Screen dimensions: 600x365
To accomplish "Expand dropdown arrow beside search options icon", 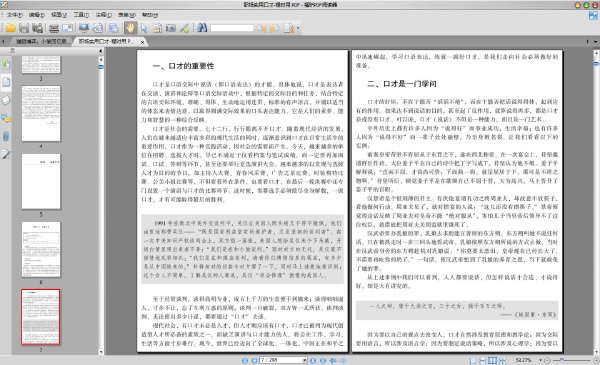I will point(298,28).
